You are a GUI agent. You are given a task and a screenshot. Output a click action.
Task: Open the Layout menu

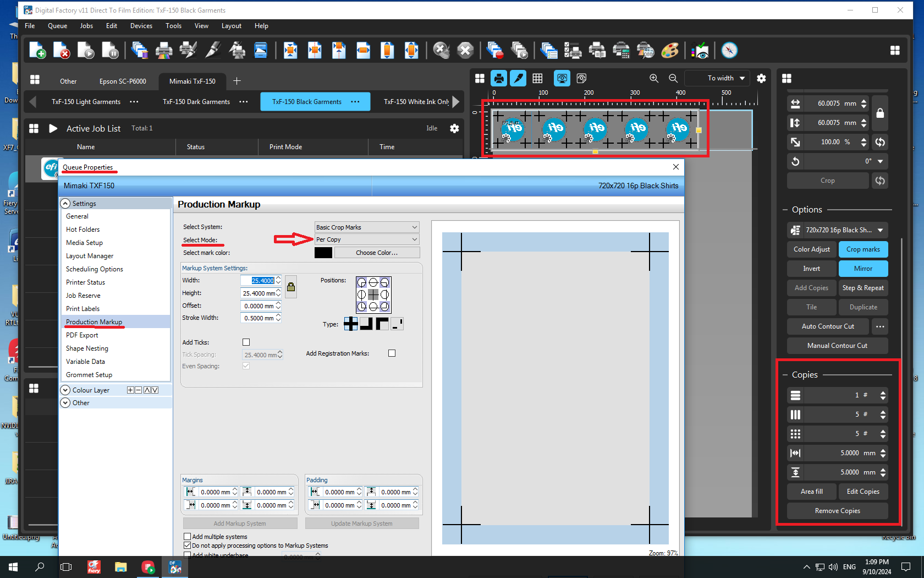(232, 26)
